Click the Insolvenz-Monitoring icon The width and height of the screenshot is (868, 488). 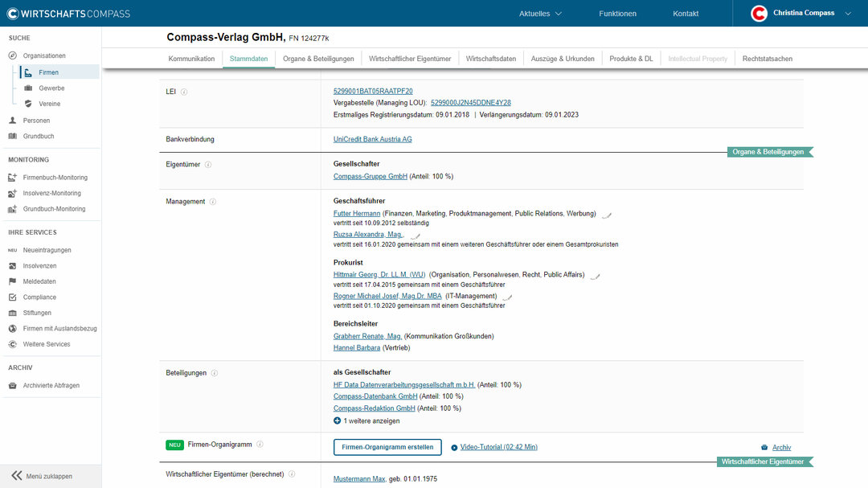[13, 193]
